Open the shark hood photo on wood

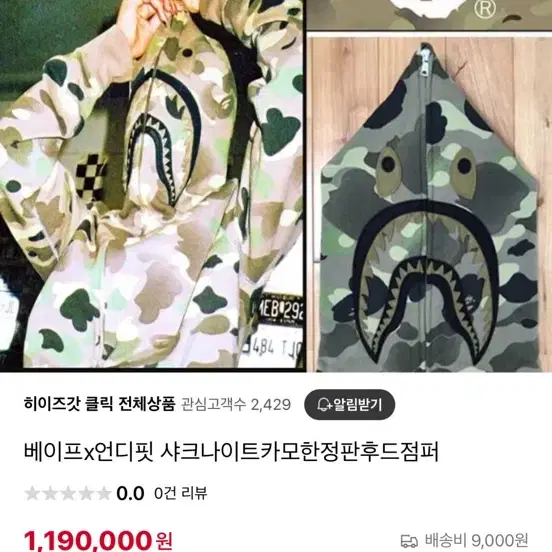click(429, 202)
